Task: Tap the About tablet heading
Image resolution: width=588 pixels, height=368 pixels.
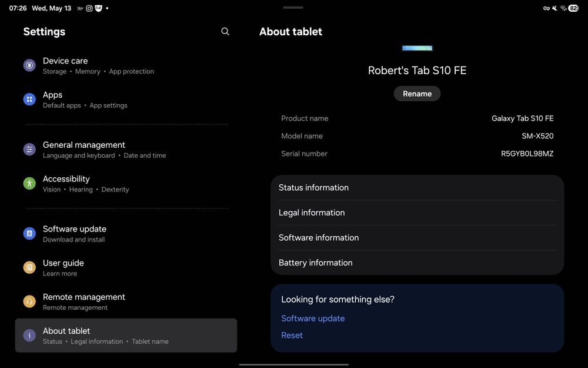Action: click(x=290, y=32)
